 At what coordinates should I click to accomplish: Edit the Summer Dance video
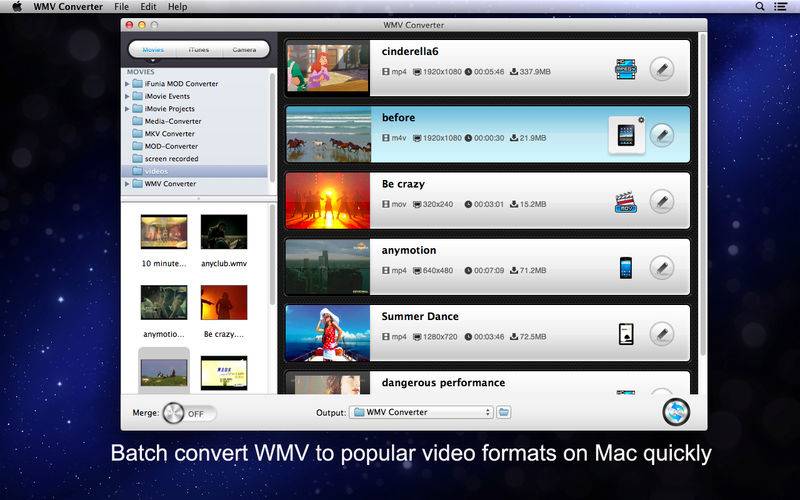(x=662, y=334)
